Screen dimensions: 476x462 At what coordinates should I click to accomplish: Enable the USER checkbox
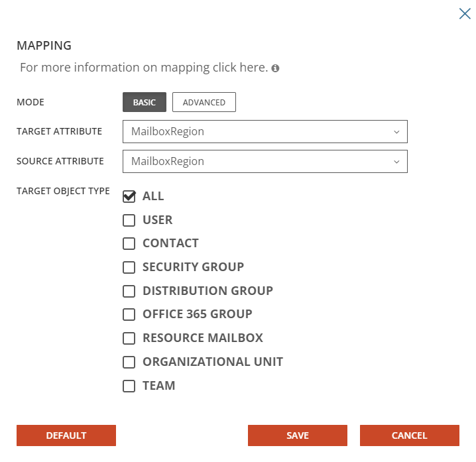click(129, 220)
